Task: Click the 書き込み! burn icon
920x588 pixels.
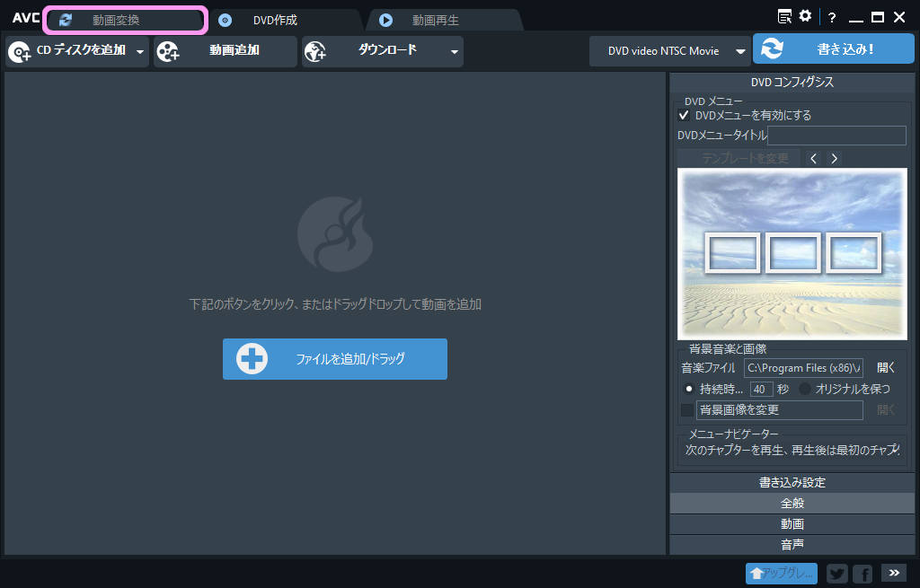Action: 774,49
